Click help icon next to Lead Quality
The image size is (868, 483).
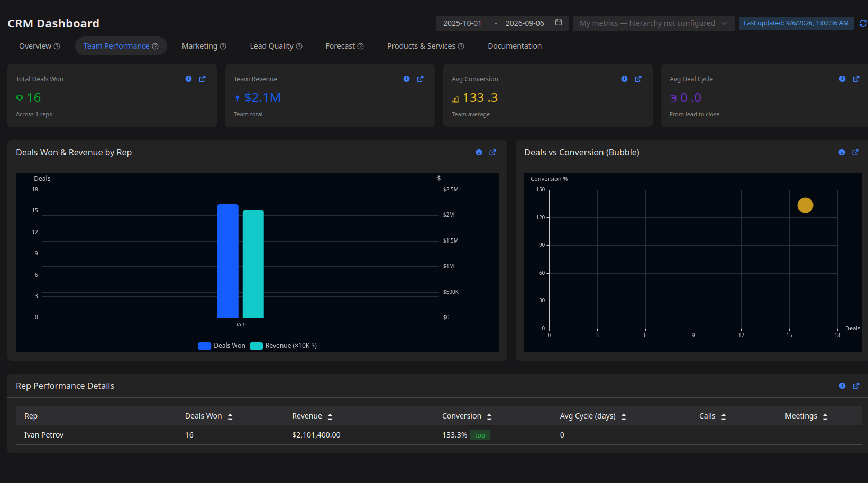click(x=299, y=47)
